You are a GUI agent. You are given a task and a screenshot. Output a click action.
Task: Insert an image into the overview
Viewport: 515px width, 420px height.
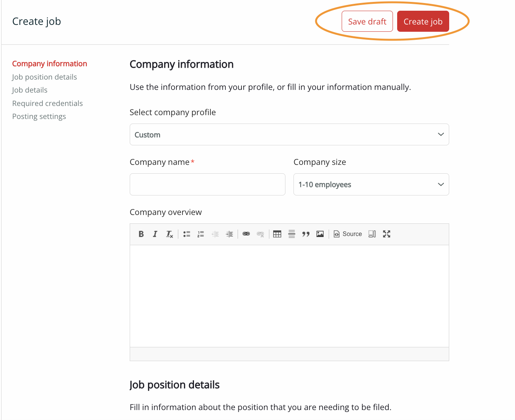point(320,234)
